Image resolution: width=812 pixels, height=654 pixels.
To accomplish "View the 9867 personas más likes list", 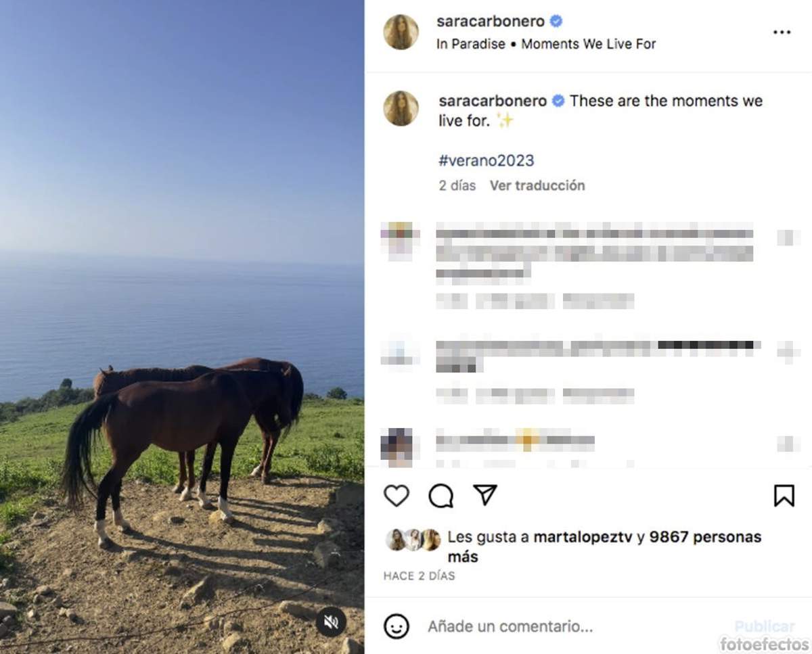I will tap(704, 537).
